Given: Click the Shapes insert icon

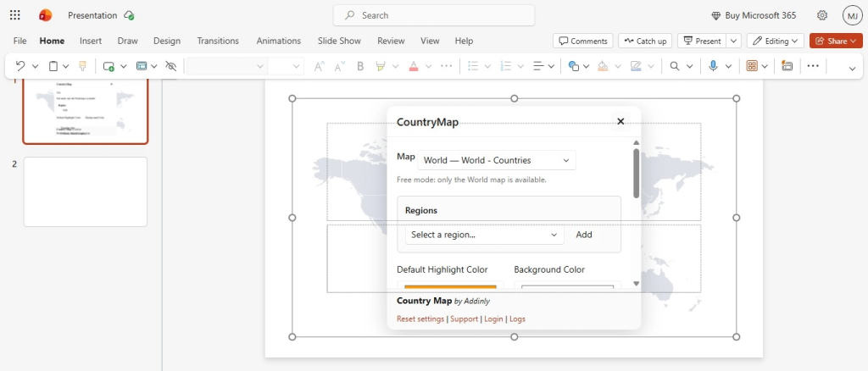Looking at the screenshot, I should point(574,66).
